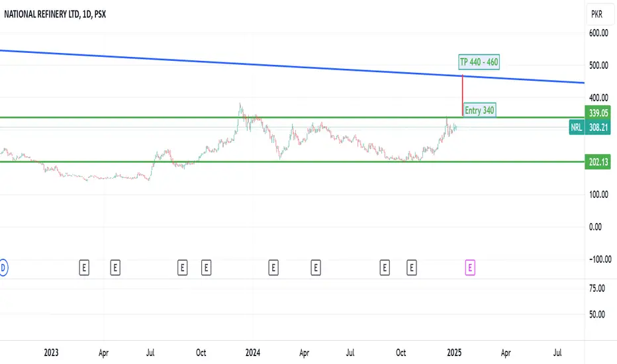Click the earnings E marker just right of Oct 2023

coord(206,268)
